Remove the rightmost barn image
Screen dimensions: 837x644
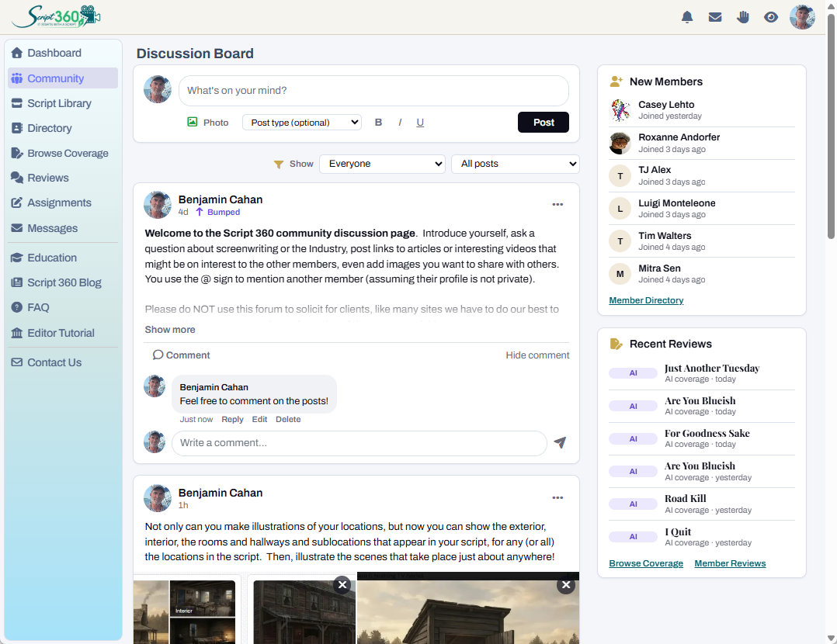[566, 585]
